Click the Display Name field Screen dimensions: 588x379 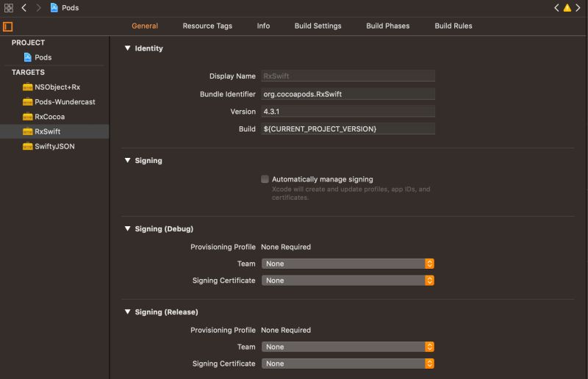[x=348, y=76]
